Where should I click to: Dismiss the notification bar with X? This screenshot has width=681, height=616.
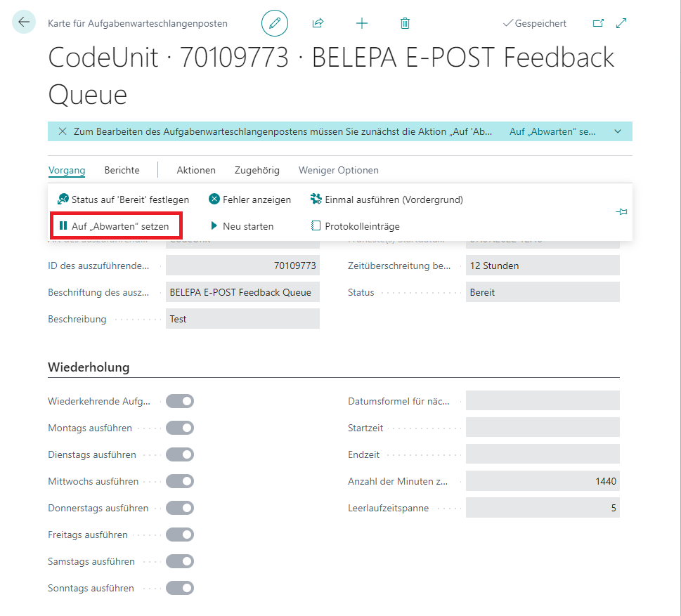pyautogui.click(x=63, y=131)
